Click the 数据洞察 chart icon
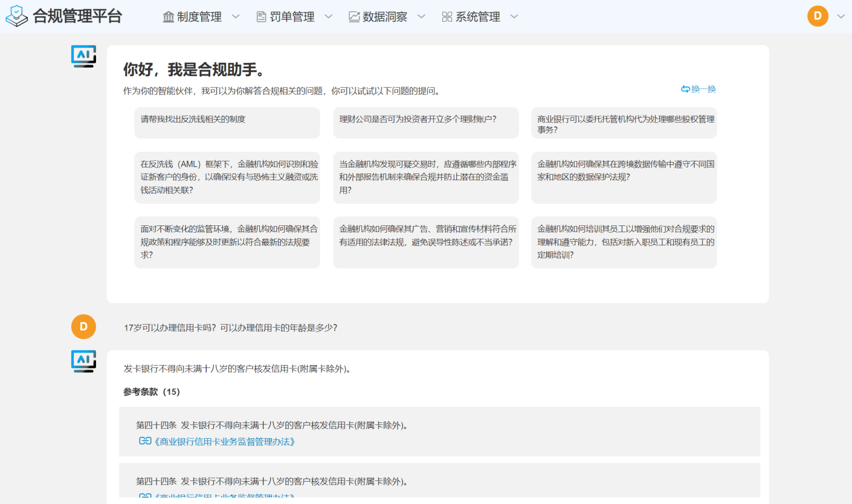Viewport: 852px width, 504px height. coord(354,17)
